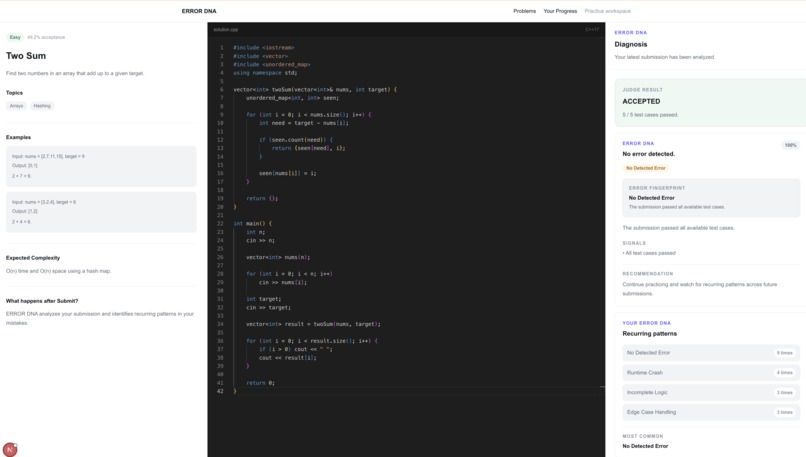Click the RECOMMENDATION label

coord(648,273)
